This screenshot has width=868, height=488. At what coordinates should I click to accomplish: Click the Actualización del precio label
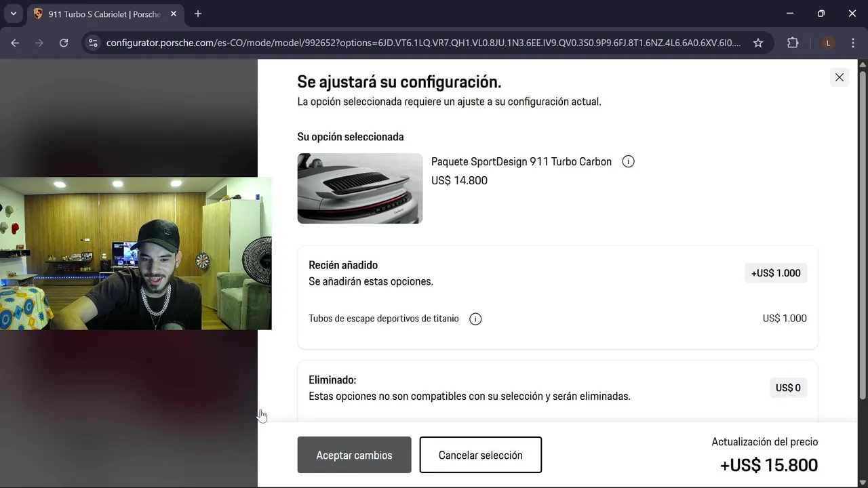click(765, 442)
